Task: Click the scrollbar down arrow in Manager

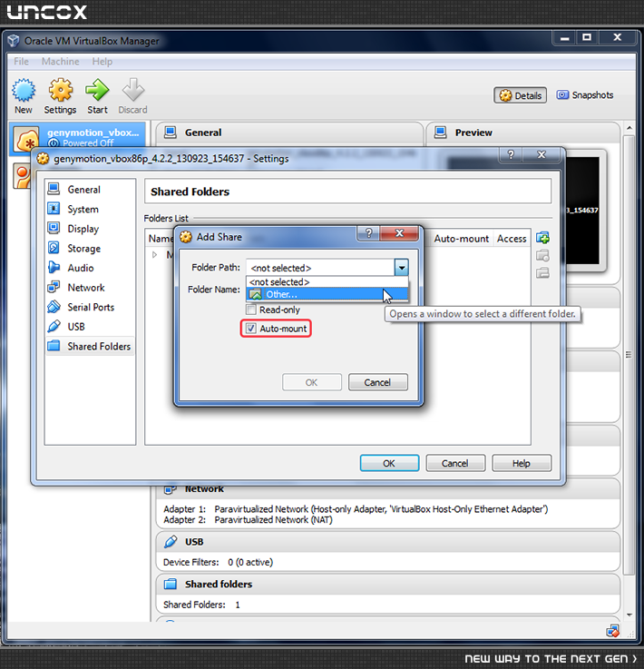Action: coord(629,615)
